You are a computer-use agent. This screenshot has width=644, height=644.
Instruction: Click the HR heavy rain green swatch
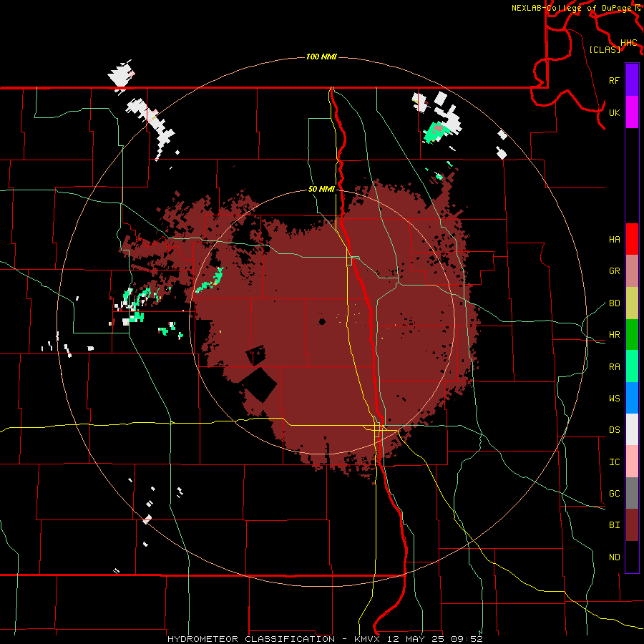pos(632,334)
